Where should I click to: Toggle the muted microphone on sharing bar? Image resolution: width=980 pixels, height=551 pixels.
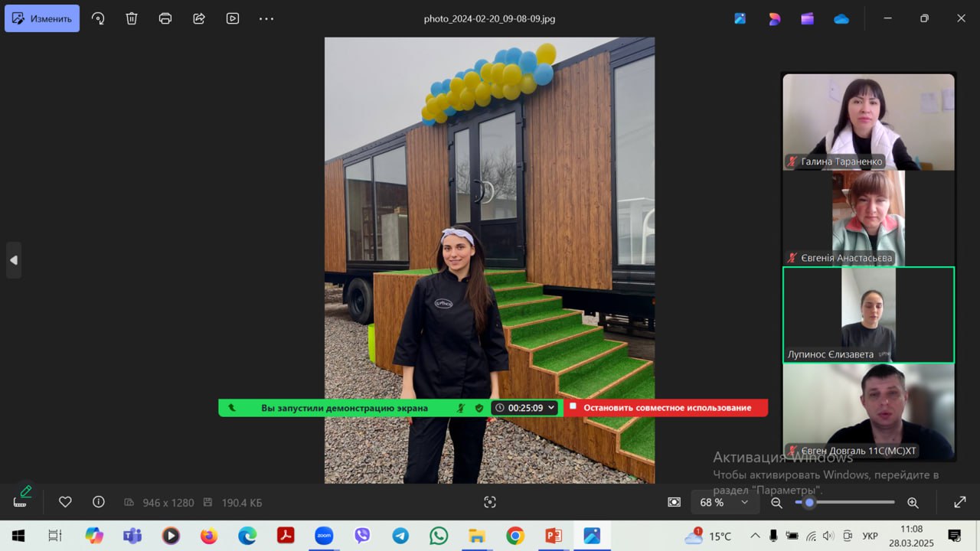[x=460, y=408]
